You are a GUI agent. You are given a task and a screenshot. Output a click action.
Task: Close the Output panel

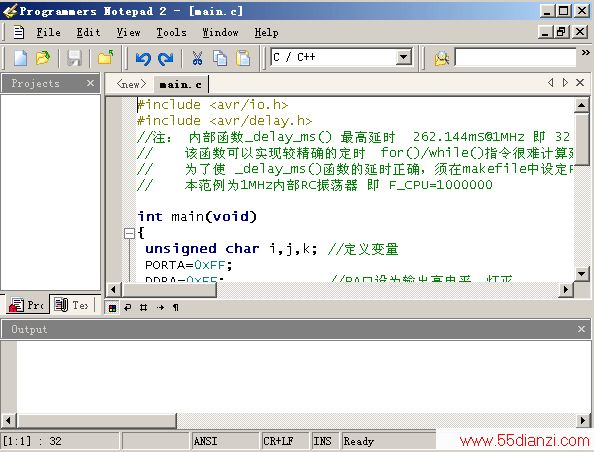(x=581, y=329)
